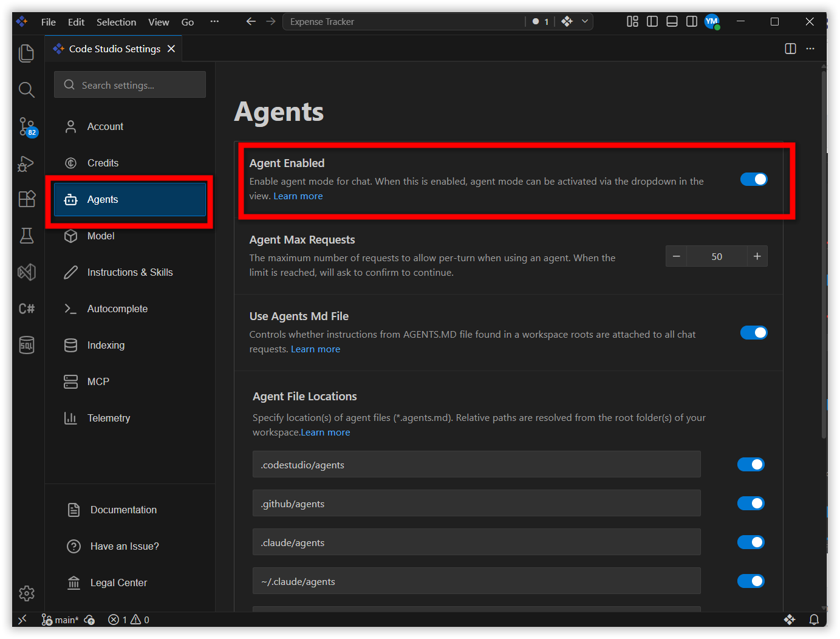
Task: Toggle the bottom panel layout icon
Action: (x=672, y=22)
